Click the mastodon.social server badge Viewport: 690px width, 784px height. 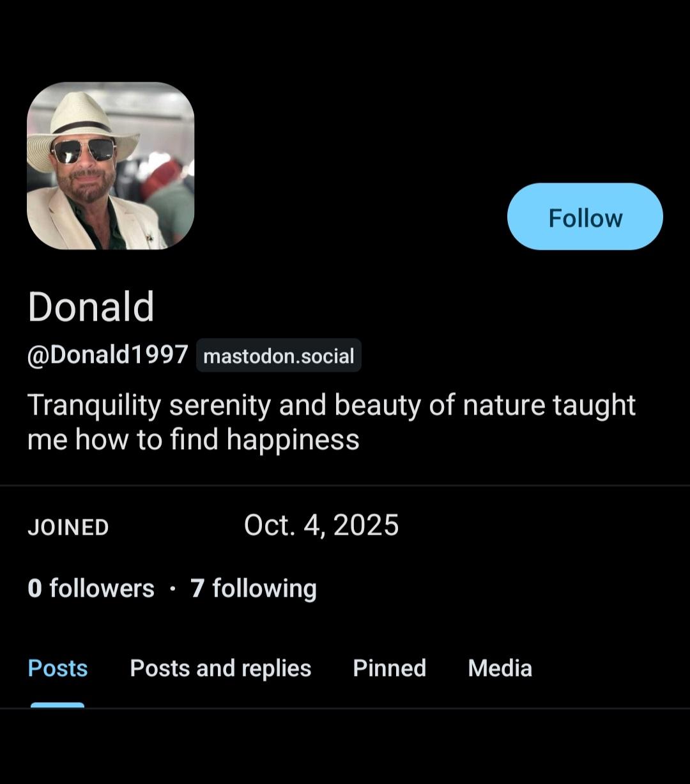(279, 356)
